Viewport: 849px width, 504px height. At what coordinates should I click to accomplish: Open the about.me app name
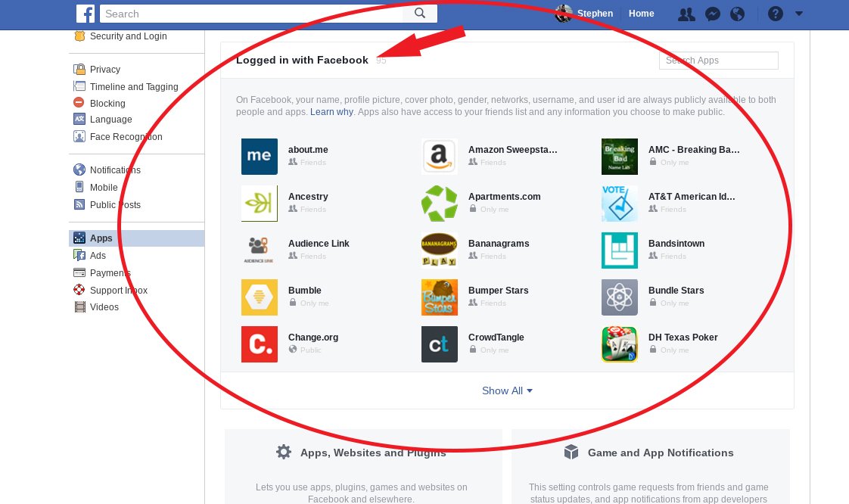tap(308, 150)
